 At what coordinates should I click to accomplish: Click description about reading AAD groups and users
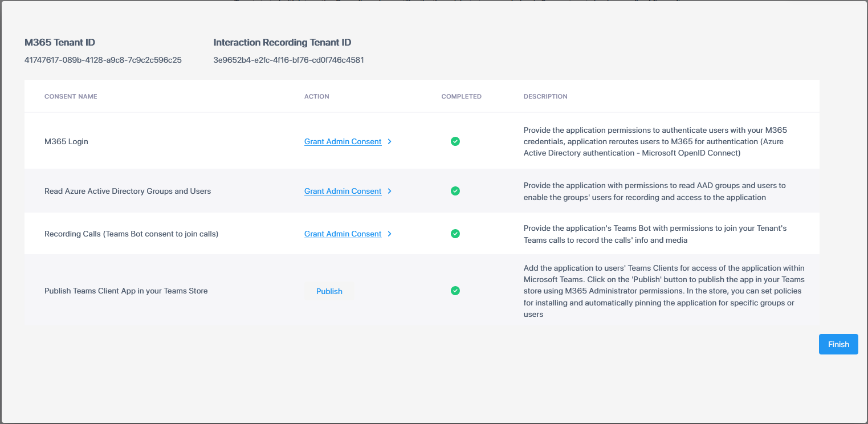(x=655, y=191)
